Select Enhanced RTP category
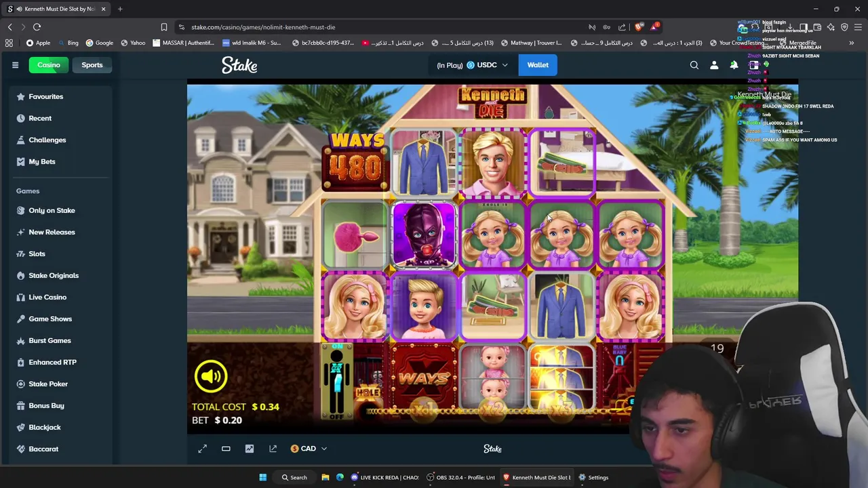 [60, 362]
